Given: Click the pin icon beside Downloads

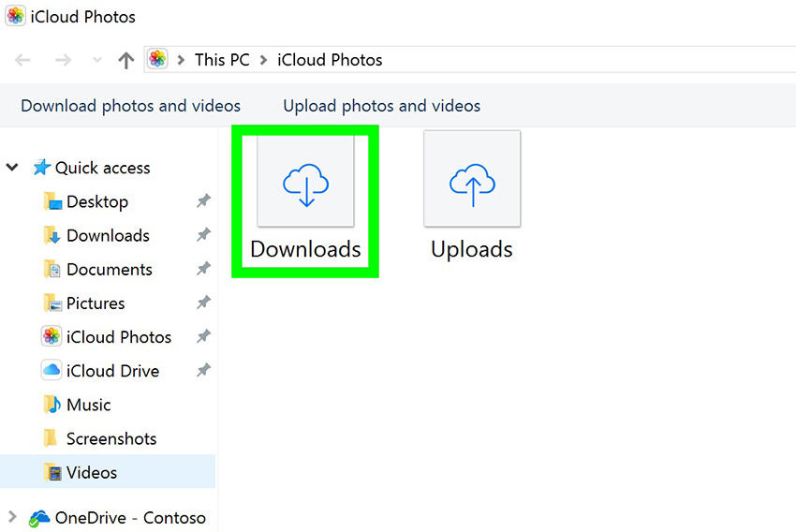Looking at the screenshot, I should pyautogui.click(x=203, y=234).
